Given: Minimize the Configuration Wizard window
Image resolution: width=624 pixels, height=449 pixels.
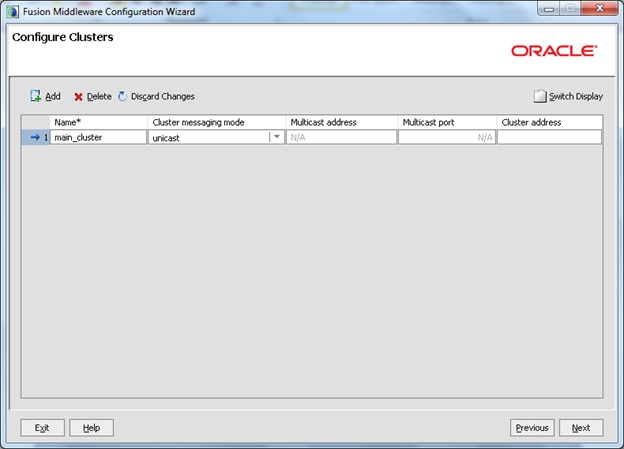Looking at the screenshot, I should point(549,9).
